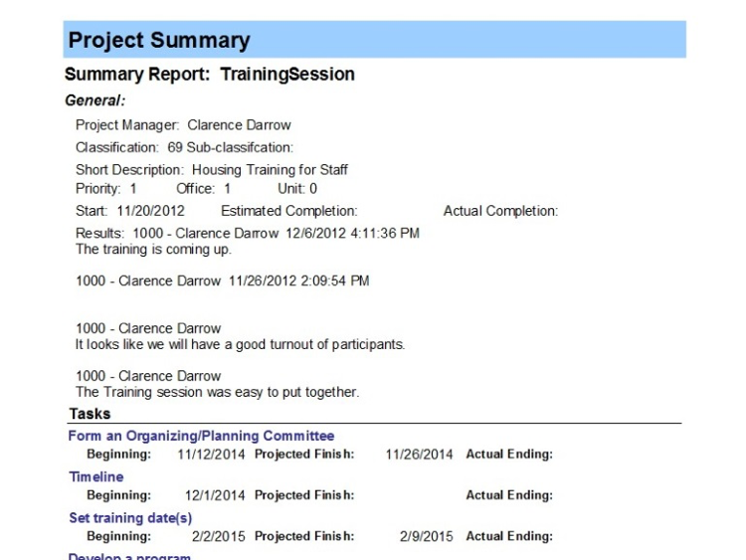Viewport: 746px width, 560px height.
Task: Click the Estimated Completion label
Action: click(288, 211)
